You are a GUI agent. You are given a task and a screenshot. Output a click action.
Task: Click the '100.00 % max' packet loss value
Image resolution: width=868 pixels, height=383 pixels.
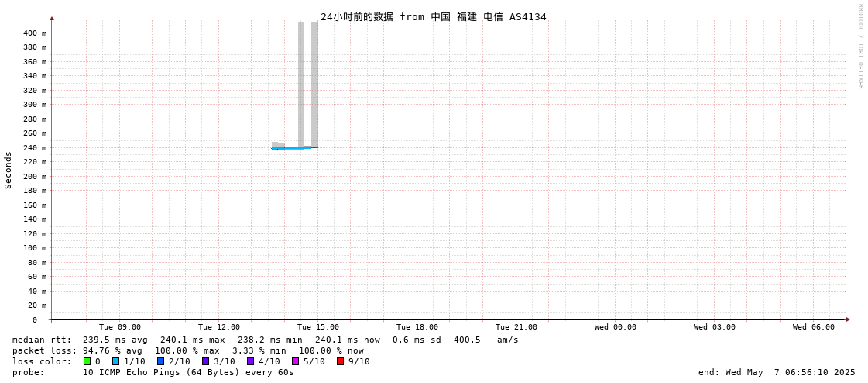click(x=190, y=351)
